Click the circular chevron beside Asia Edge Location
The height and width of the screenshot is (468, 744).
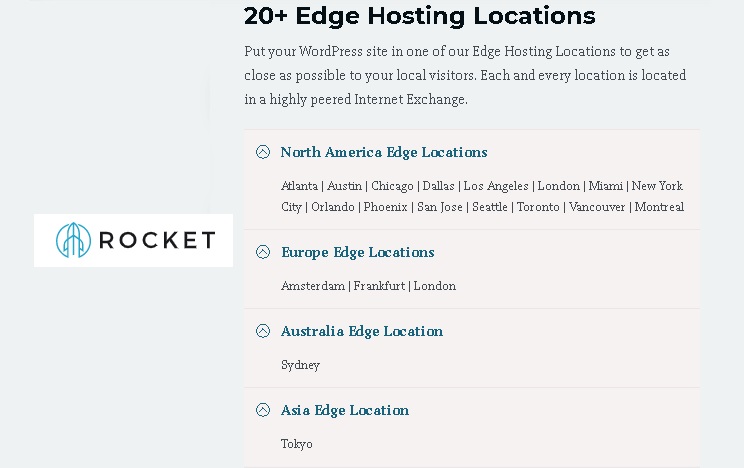click(263, 410)
